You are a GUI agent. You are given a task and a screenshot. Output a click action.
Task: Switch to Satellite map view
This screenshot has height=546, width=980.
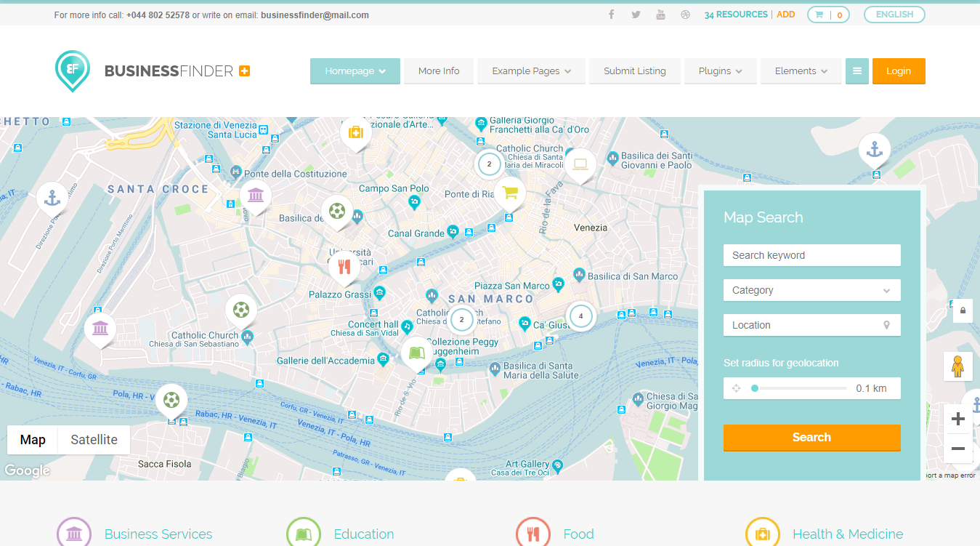(94, 440)
